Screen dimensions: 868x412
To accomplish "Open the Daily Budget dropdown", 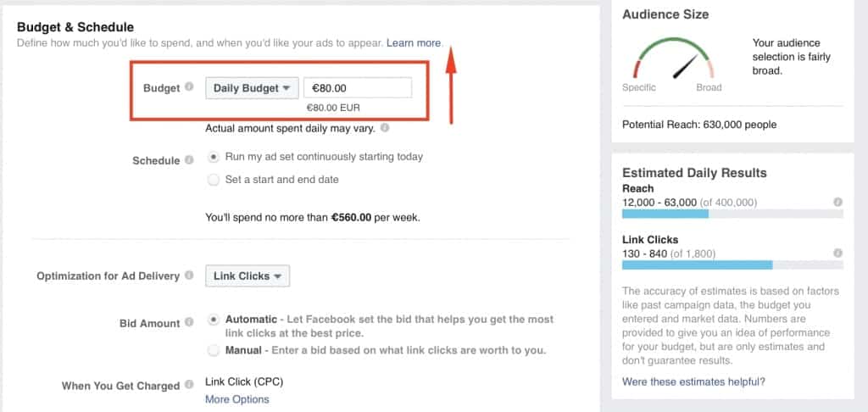I will [x=251, y=87].
